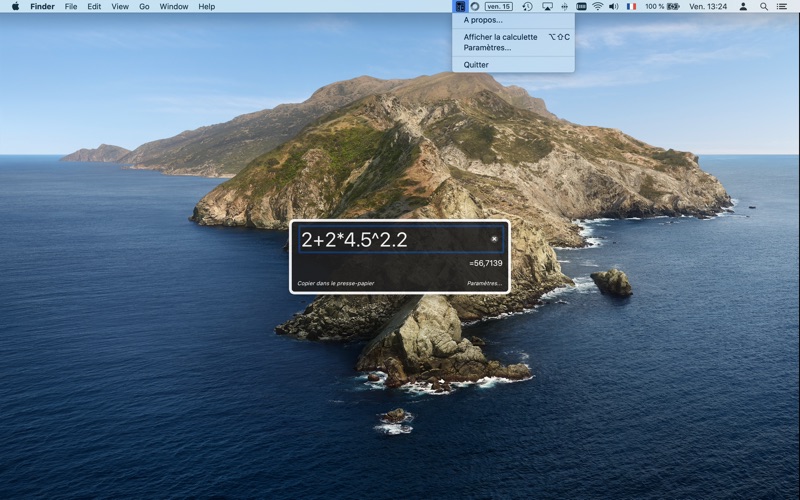Click the AirPlay display icon
The width and height of the screenshot is (800, 500).
(547, 6)
